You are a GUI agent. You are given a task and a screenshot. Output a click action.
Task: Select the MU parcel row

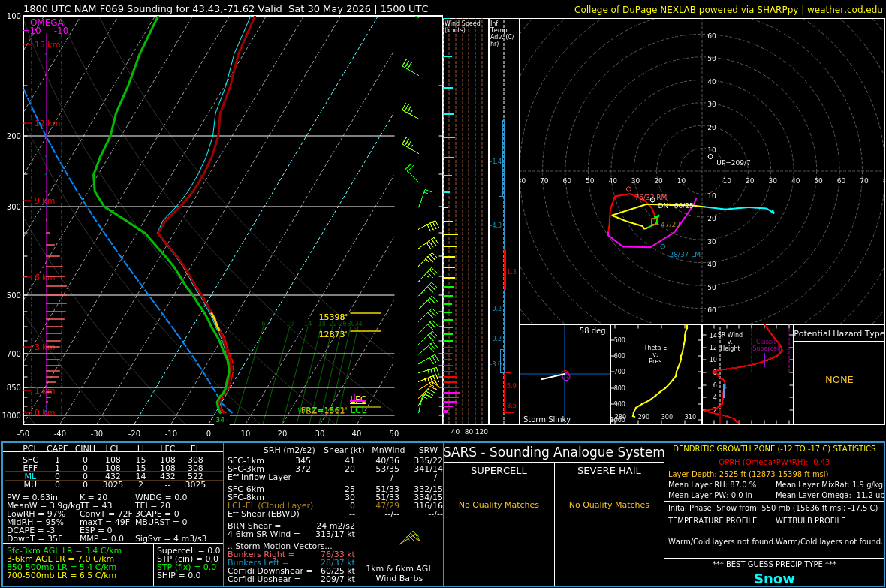click(113, 484)
